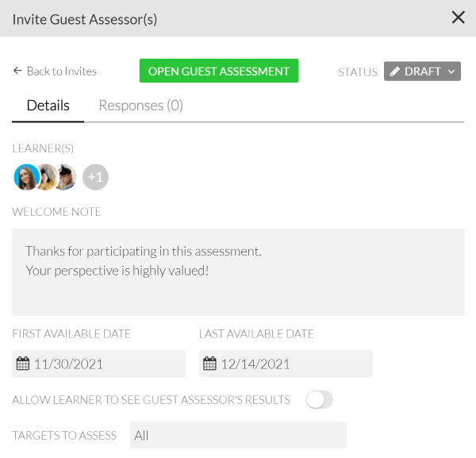Viewport: 476px width, 458px height.
Task: Select the second learner avatar
Action: (47, 177)
